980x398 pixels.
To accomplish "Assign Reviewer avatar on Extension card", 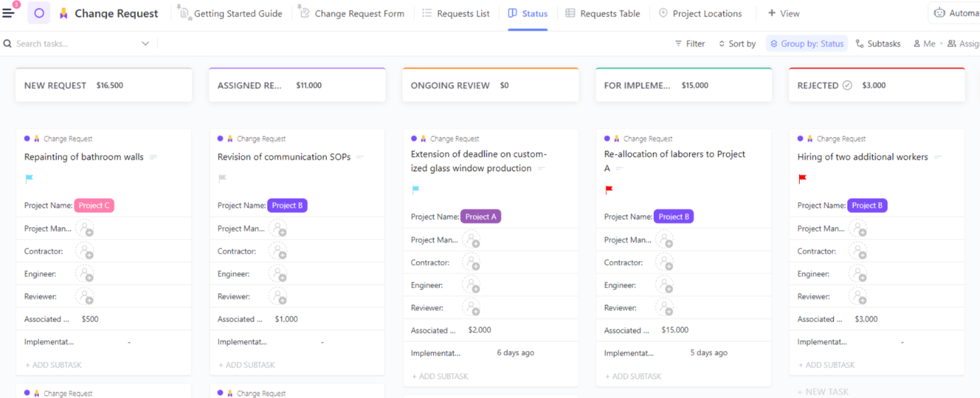I will pyautogui.click(x=472, y=308).
